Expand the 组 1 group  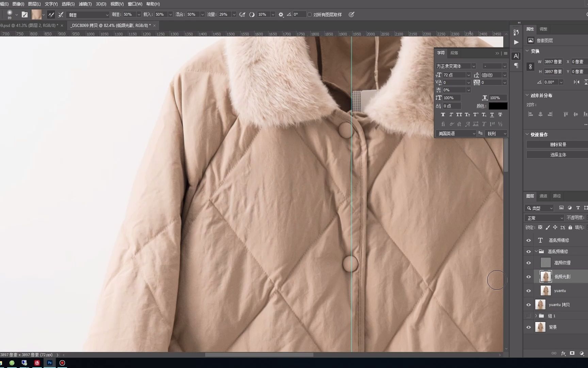[x=536, y=316]
